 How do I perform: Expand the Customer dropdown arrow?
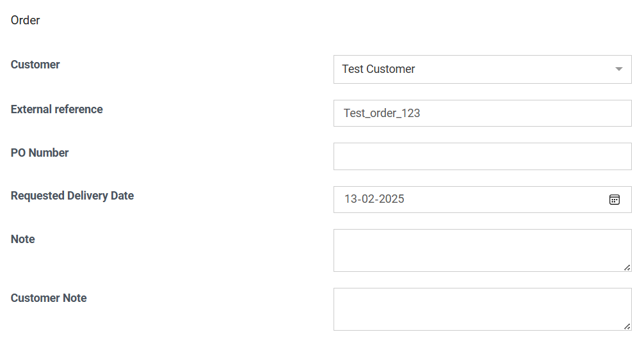click(x=618, y=69)
